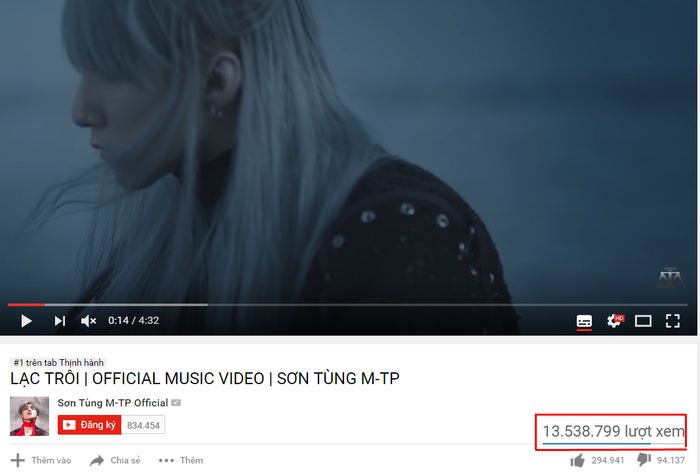Click the 13.538.799 lượt xem view count
Image resolution: width=700 pixels, height=474 pixels.
tap(613, 431)
